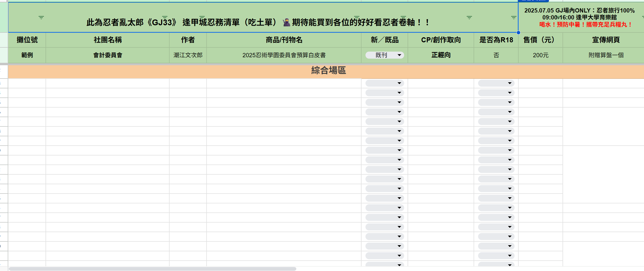Viewport: 644px width, 271px height.
Task: Click the horizontal scrollbar at the bottom
Action: click(153, 269)
